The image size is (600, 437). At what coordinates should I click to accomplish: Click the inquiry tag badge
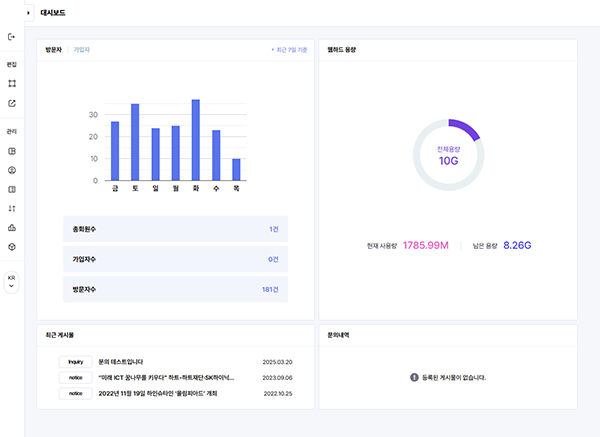coord(76,362)
